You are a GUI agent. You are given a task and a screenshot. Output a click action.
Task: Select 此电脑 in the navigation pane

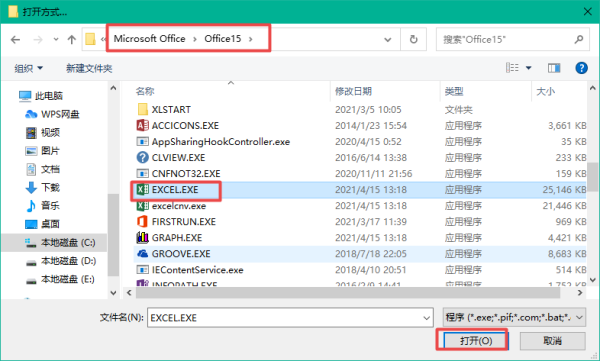point(49,96)
